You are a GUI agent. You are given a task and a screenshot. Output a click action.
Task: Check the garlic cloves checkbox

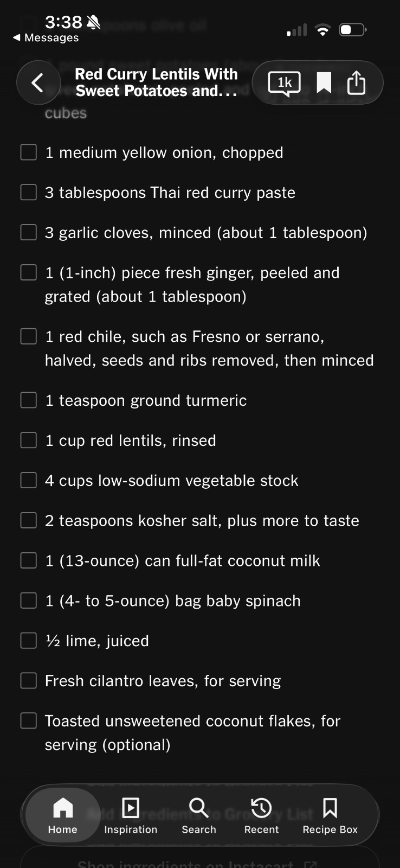(29, 233)
